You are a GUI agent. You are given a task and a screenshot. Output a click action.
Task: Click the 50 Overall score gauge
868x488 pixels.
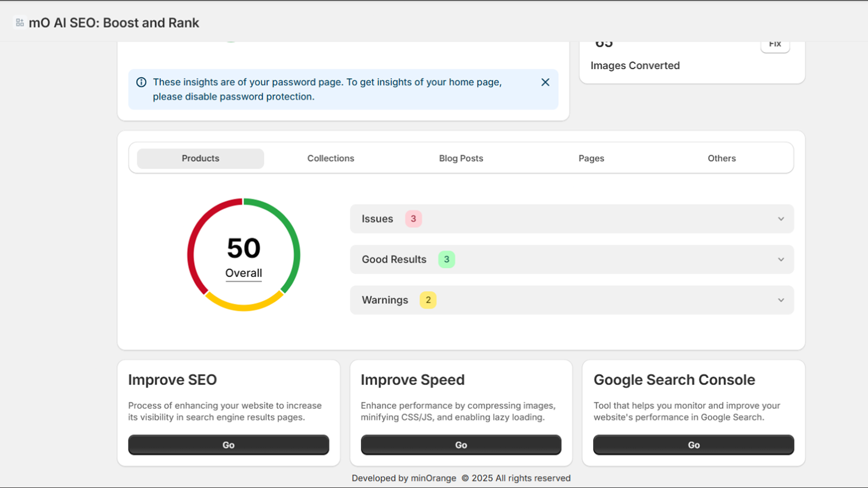(244, 255)
